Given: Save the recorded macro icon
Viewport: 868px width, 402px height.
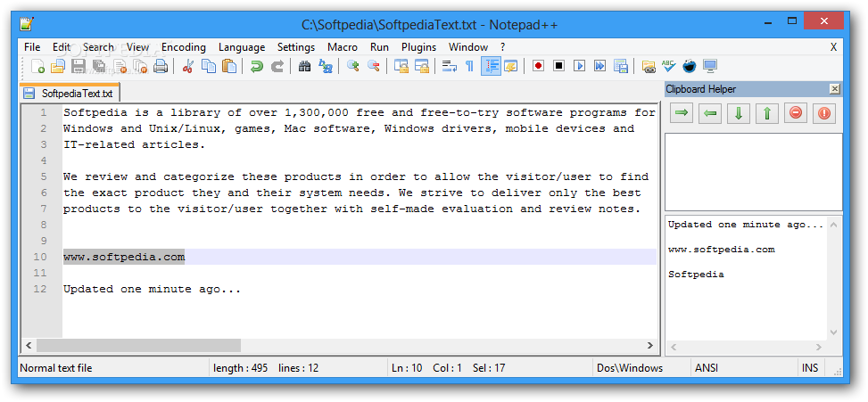Looking at the screenshot, I should [621, 66].
